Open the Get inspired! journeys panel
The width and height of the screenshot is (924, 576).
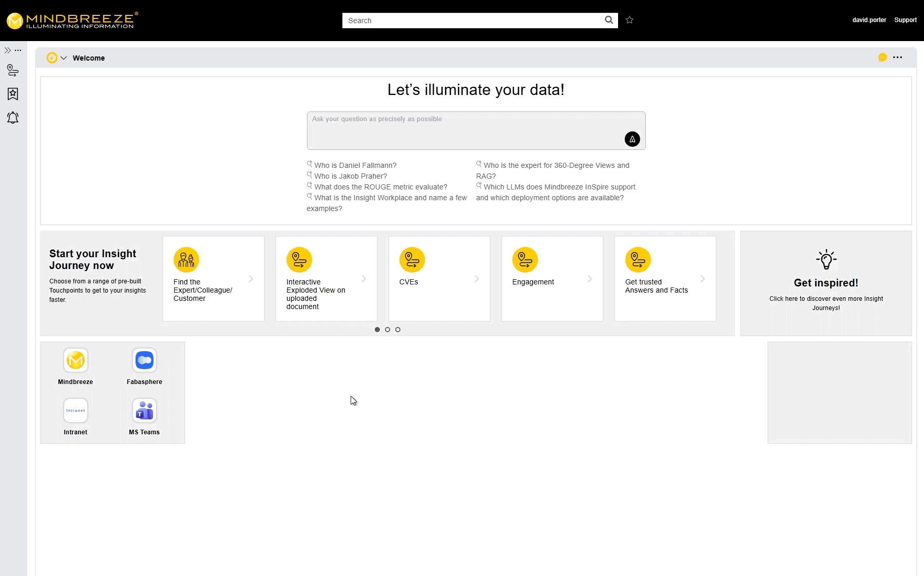[825, 283]
